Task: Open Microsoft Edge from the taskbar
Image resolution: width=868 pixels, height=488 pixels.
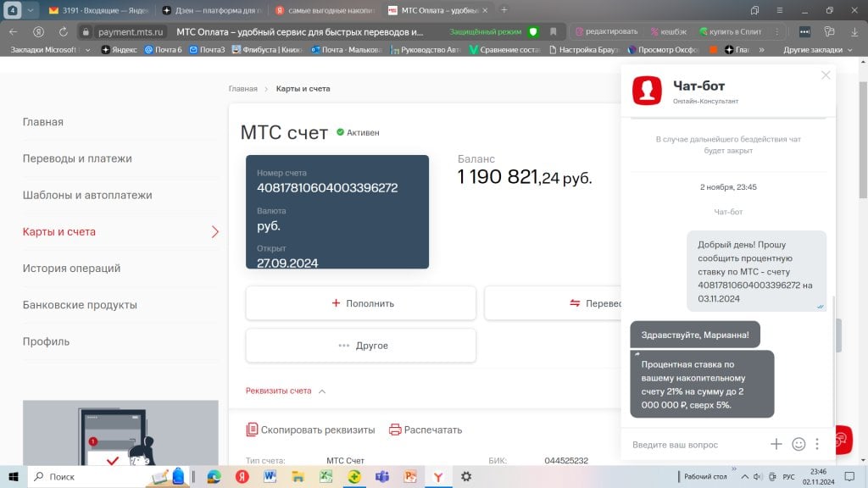Action: 214,476
